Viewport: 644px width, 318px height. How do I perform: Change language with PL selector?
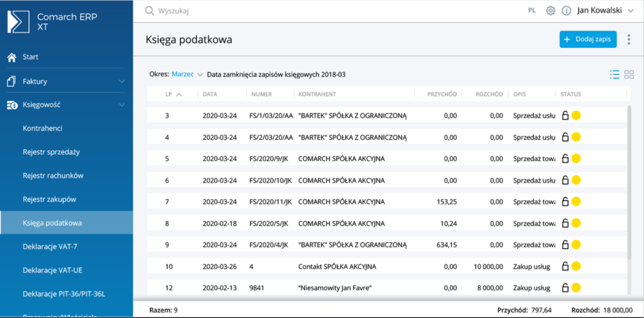[532, 11]
